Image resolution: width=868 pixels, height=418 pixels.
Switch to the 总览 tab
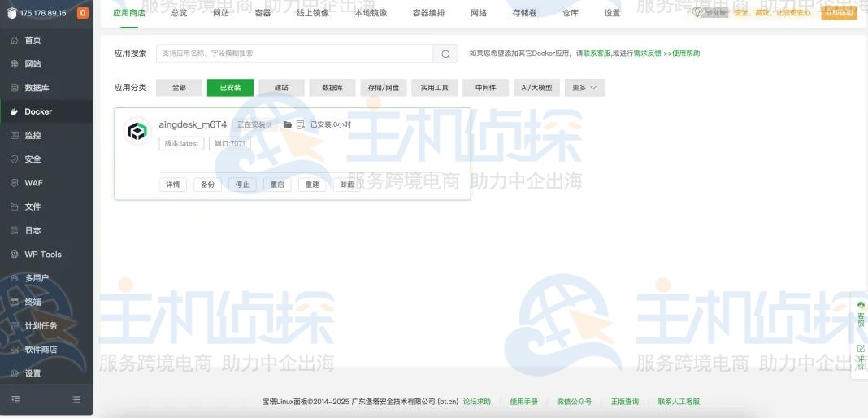(180, 13)
